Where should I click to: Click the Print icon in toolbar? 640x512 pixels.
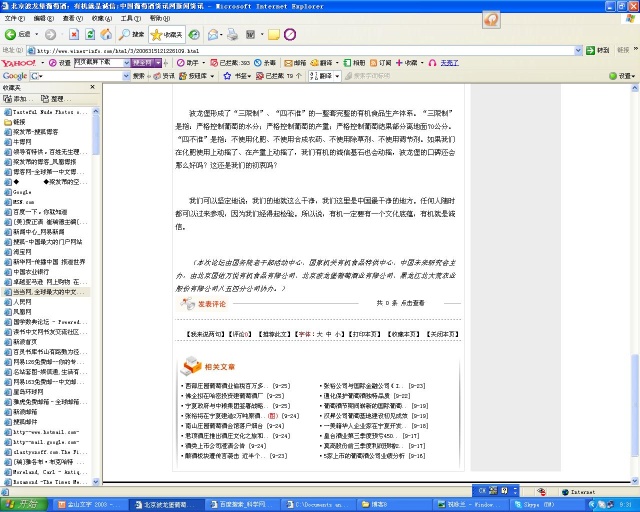(x=232, y=34)
